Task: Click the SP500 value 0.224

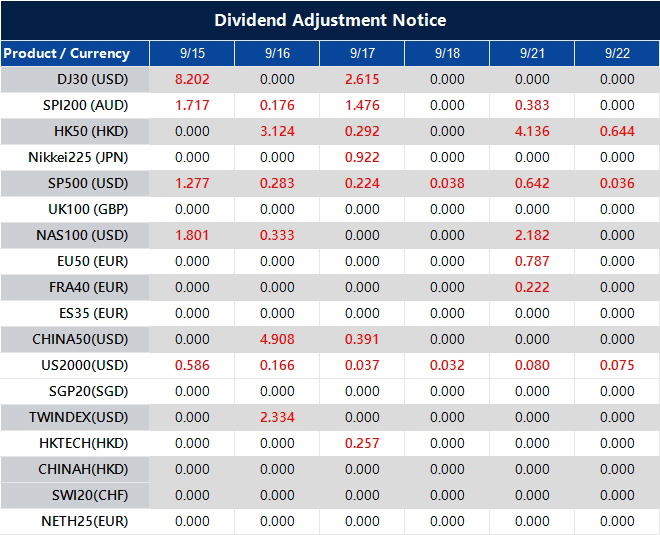Action: 362,184
